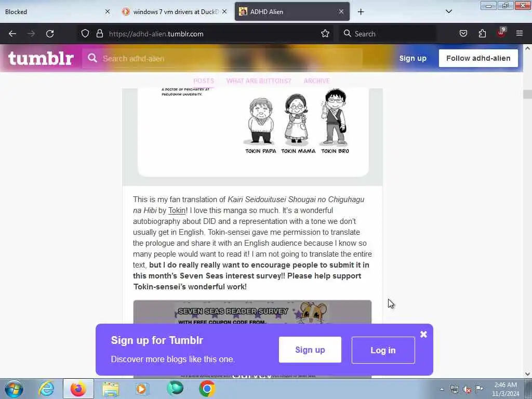532x399 pixels.
Task: Reload the page with the refresh icon
Action: point(50,34)
